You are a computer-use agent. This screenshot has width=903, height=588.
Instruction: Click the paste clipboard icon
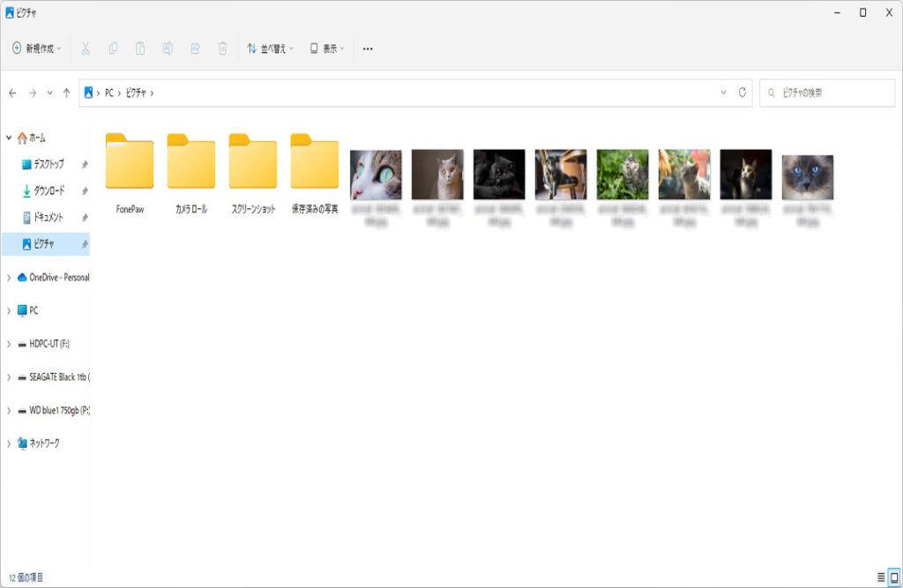[140, 48]
